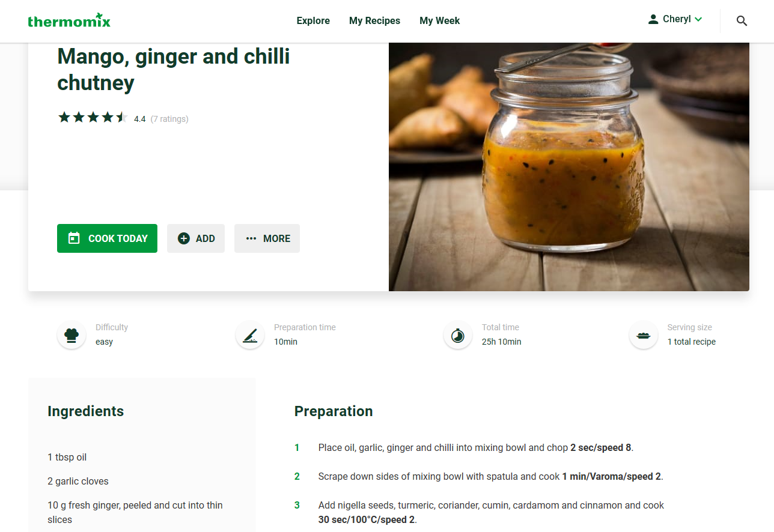Open the MORE options button
The height and width of the screenshot is (532, 774).
267,238
